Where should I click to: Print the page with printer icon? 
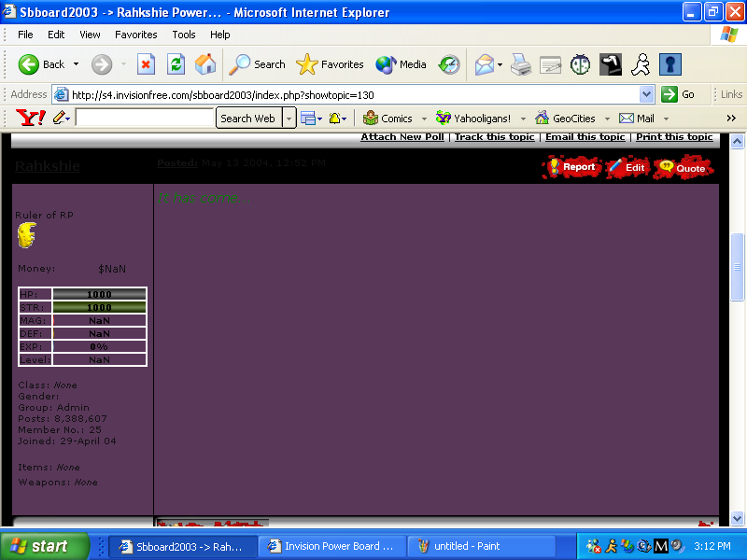pos(521,64)
